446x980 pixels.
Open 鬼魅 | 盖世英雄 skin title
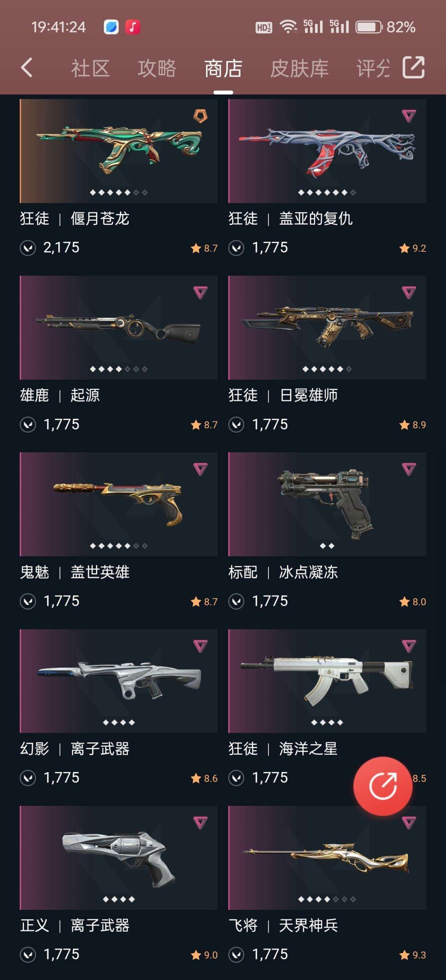pyautogui.click(x=75, y=572)
